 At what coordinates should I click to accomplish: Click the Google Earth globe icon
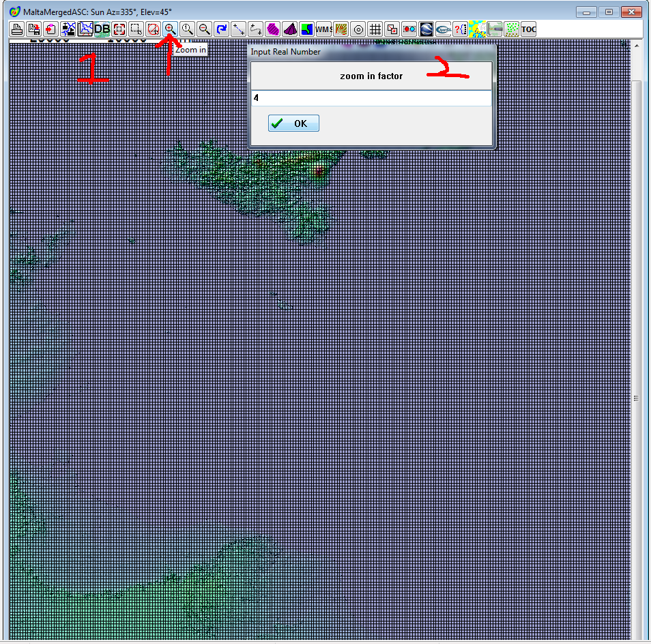tap(426, 29)
